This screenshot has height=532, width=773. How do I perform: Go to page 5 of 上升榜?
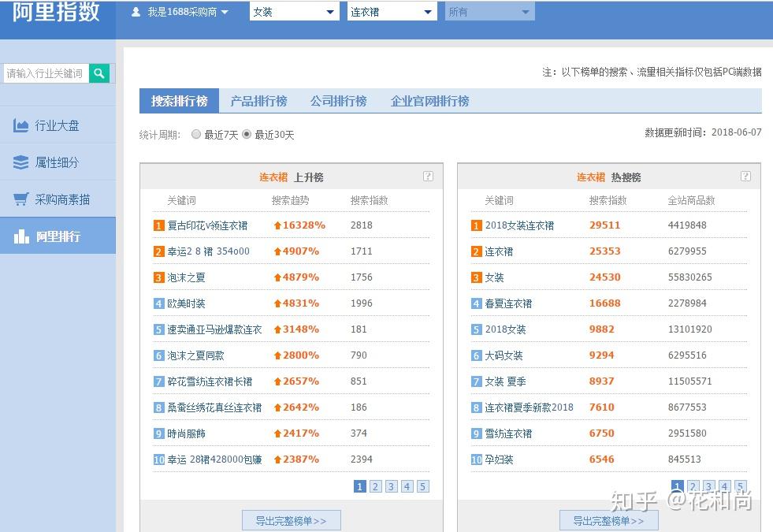pos(422,486)
